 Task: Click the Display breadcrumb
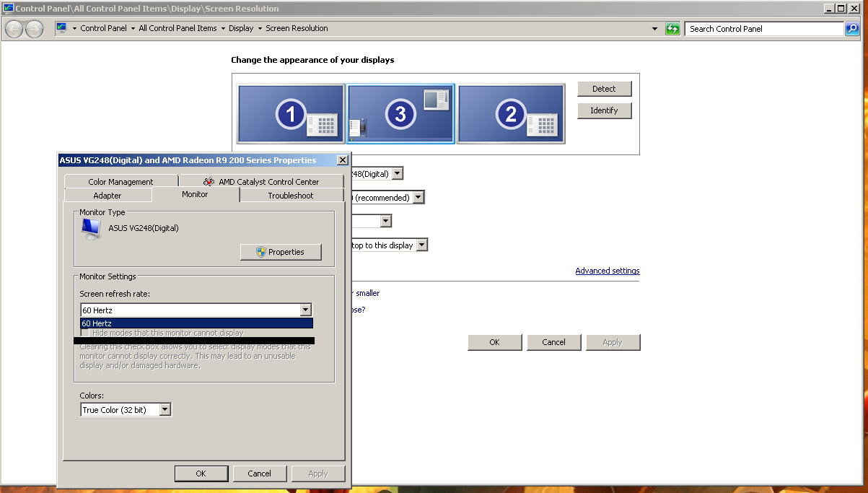(241, 28)
